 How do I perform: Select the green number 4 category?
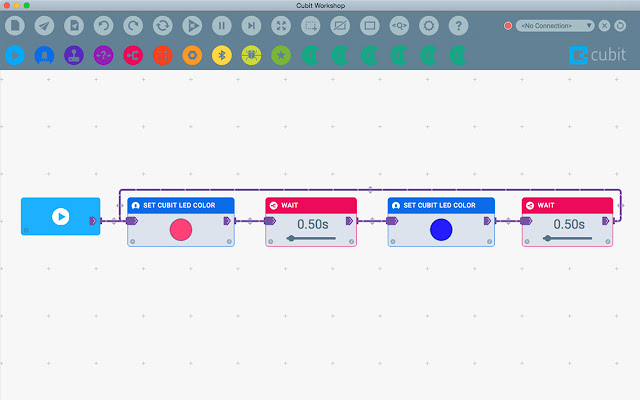click(399, 55)
